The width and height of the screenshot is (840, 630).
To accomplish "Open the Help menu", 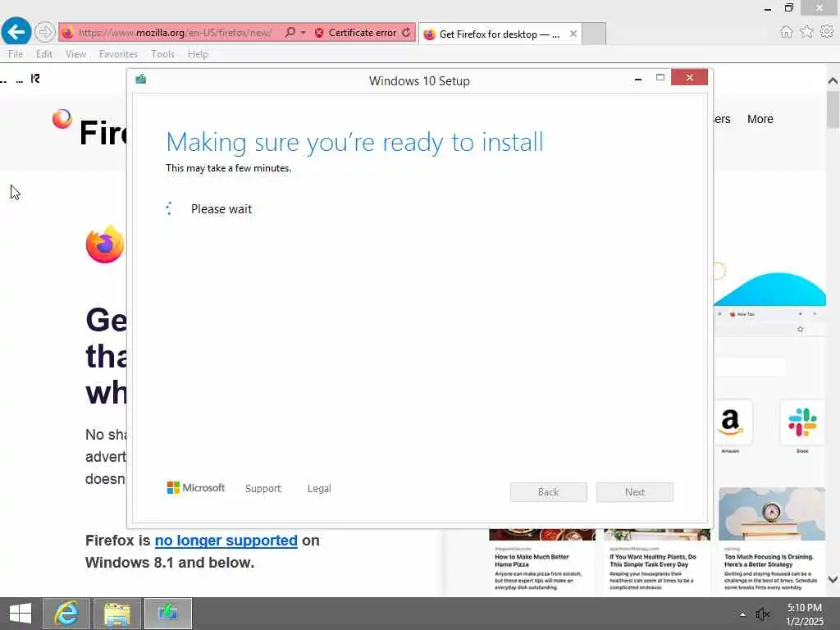I will tap(198, 54).
